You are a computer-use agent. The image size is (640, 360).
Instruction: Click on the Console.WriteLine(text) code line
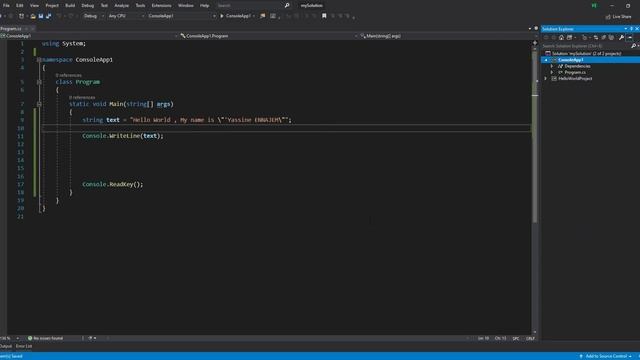[122, 136]
